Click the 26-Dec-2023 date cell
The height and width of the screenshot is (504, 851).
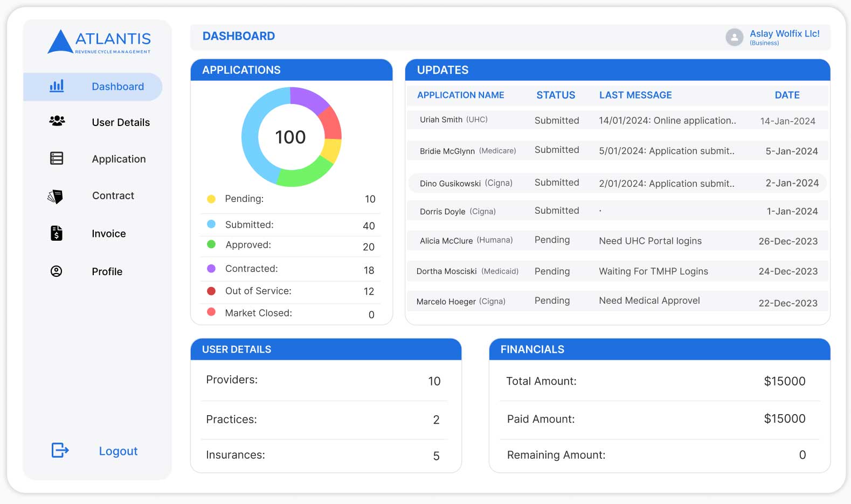[788, 241]
